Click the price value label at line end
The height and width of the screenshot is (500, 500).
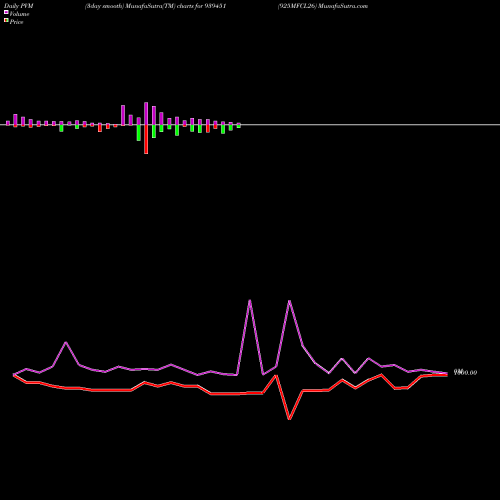click(465, 372)
